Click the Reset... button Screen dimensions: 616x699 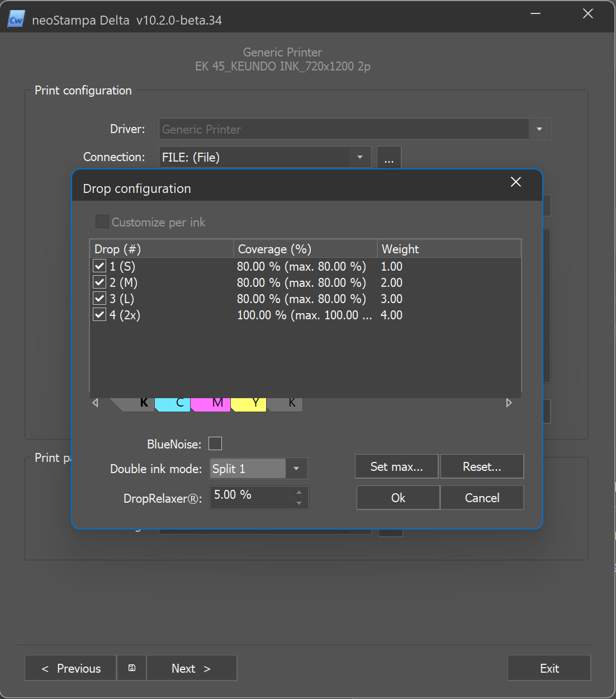[x=482, y=466]
